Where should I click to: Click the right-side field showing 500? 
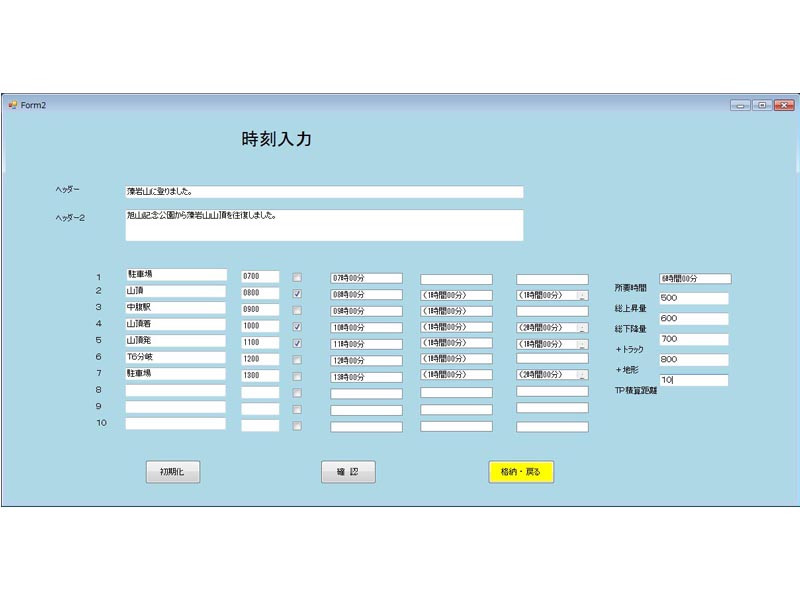click(x=693, y=298)
